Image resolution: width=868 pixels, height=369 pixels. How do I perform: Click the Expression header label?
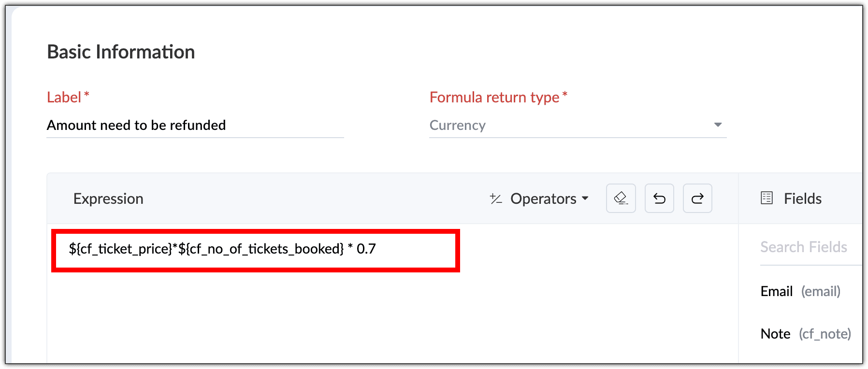(x=108, y=199)
